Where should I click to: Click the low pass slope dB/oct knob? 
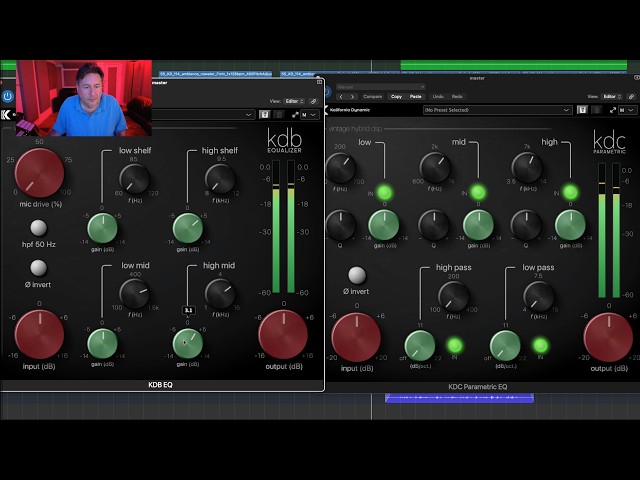pyautogui.click(x=505, y=346)
